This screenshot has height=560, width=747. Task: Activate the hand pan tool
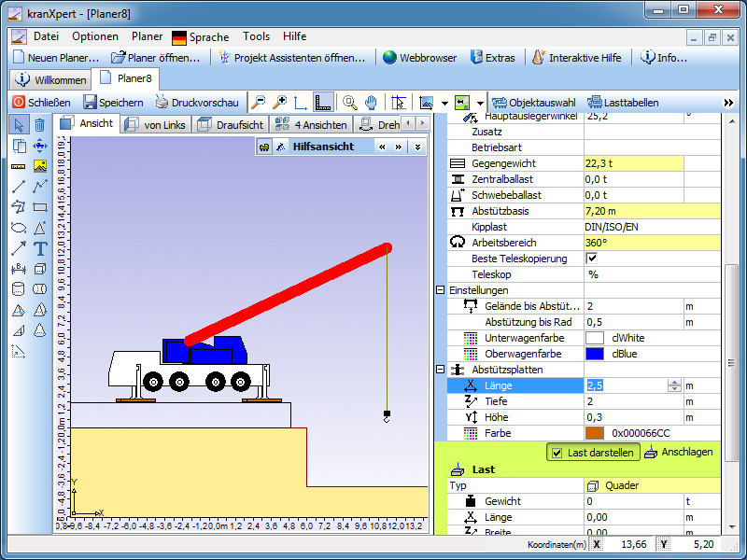(x=371, y=103)
